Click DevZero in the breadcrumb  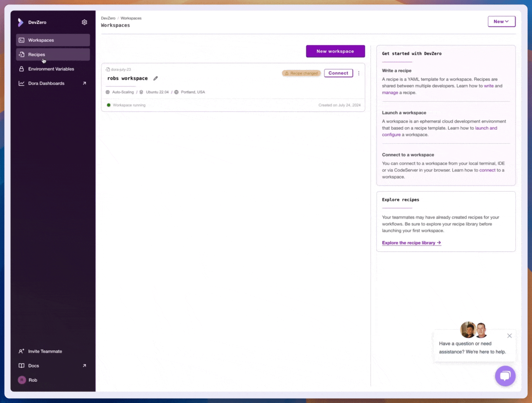click(108, 18)
